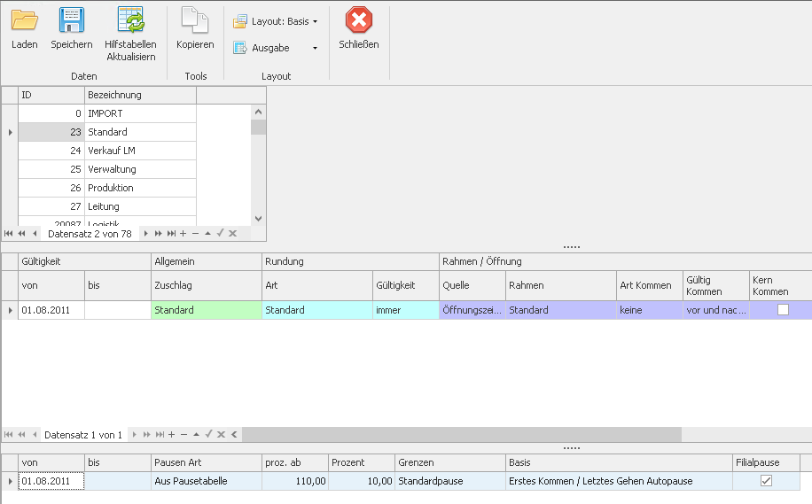
Task: Click the Kopieren tool icon
Action: point(194,20)
